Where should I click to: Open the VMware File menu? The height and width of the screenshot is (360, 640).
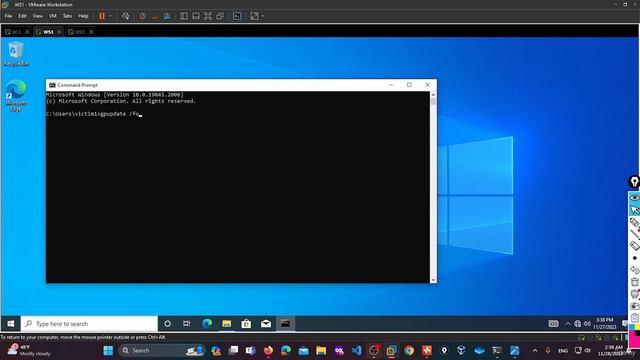[x=8, y=16]
